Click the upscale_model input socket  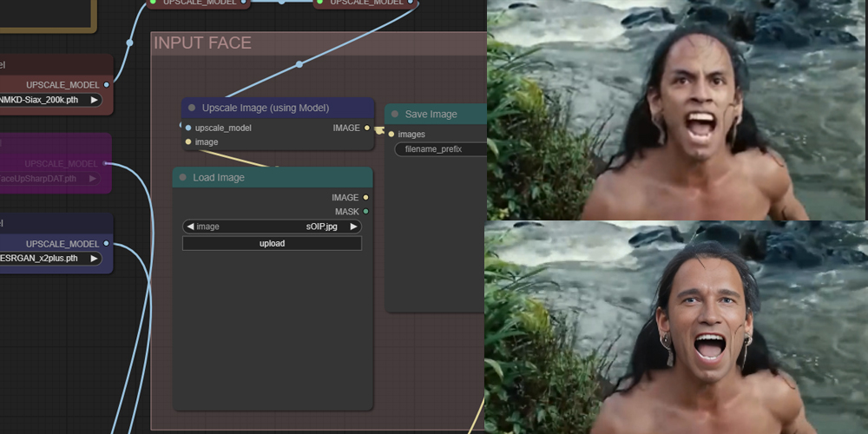coord(188,128)
